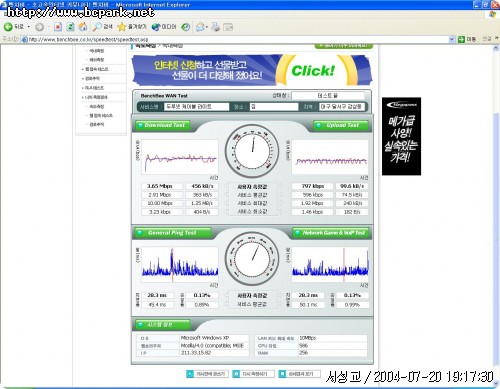Click the retest button below system info
The height and width of the screenshot is (389, 500).
click(x=253, y=374)
